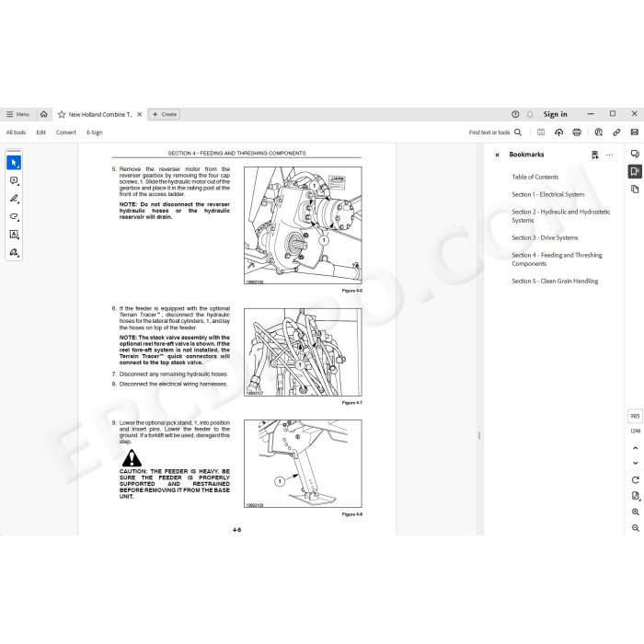Open the Help question mark icon

[515, 114]
